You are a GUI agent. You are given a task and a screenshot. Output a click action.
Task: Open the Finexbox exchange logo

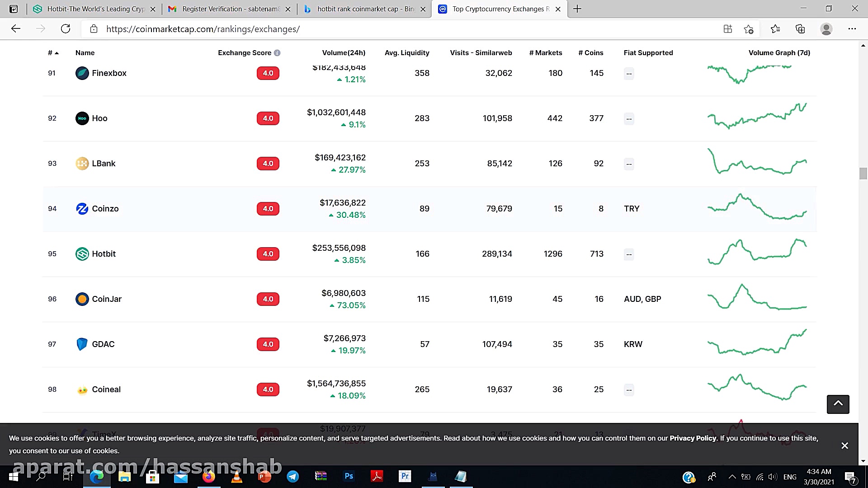click(82, 73)
